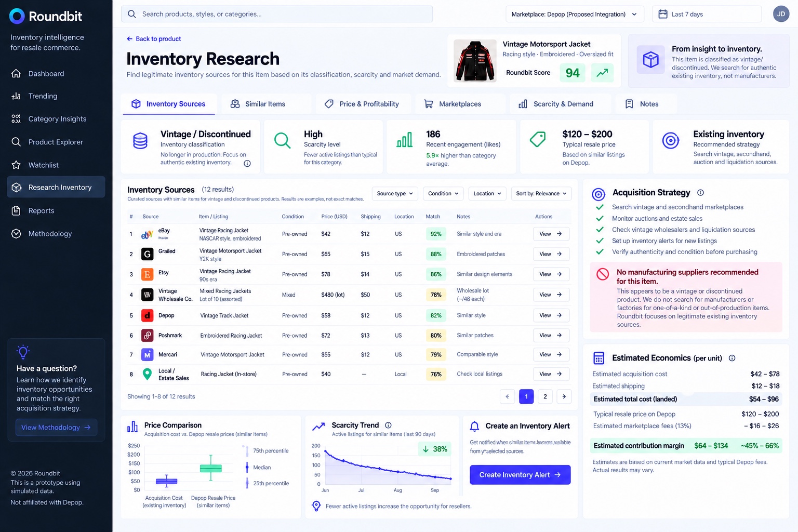This screenshot has height=532, width=798.
Task: Click the Roundbit logo icon
Action: click(x=17, y=16)
